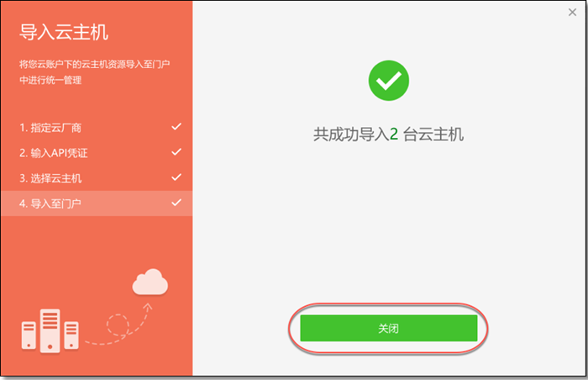Click the dashed circle arrow graphic
Image resolution: width=588 pixels, height=380 pixels.
118,324
